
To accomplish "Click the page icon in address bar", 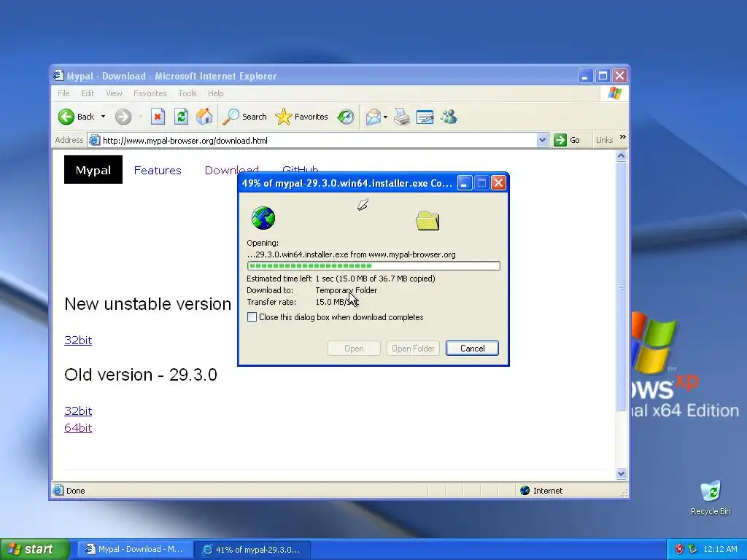I will pyautogui.click(x=94, y=140).
